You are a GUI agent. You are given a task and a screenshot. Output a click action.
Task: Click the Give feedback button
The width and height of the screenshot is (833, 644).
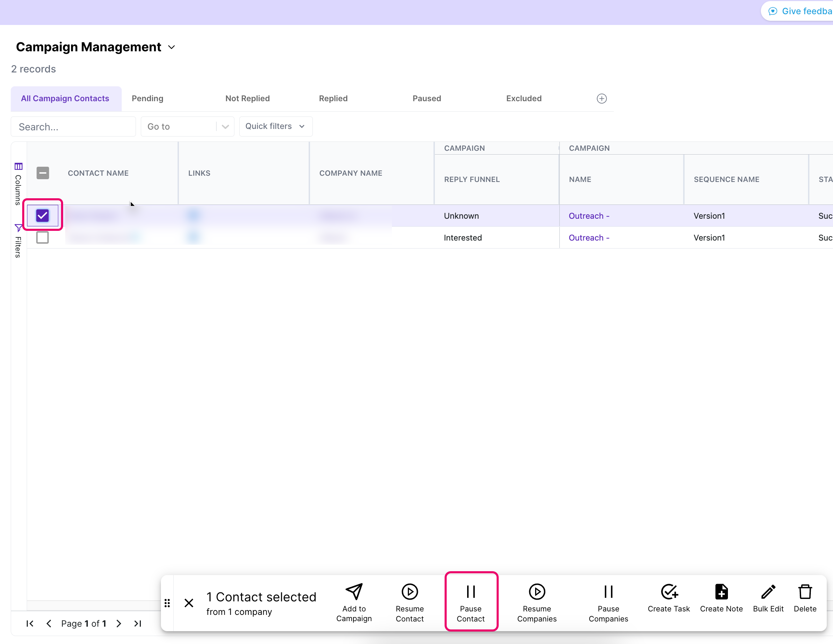point(798,11)
